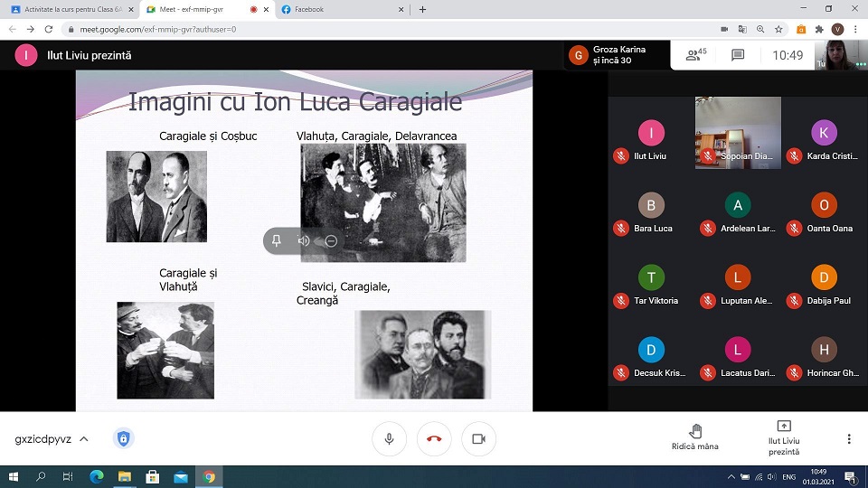
Task: Mute the presenter's audio in the overlay
Action: (x=304, y=240)
